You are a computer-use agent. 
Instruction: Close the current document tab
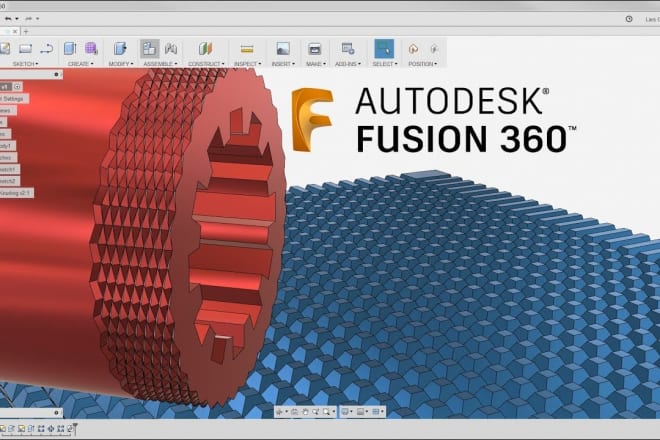(15, 32)
